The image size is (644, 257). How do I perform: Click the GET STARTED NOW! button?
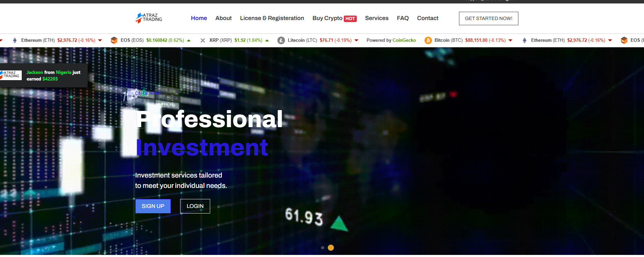pyautogui.click(x=488, y=18)
